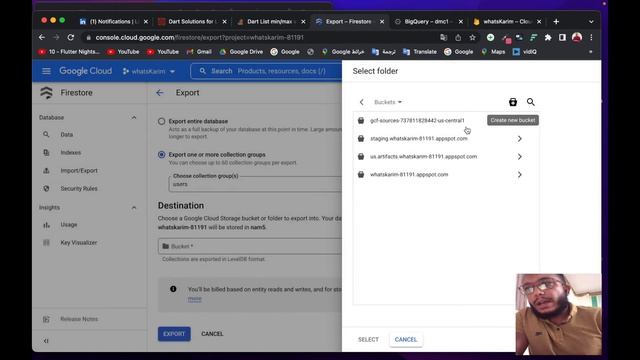
Task: Click the Bucket destination field
Action: click(x=250, y=246)
